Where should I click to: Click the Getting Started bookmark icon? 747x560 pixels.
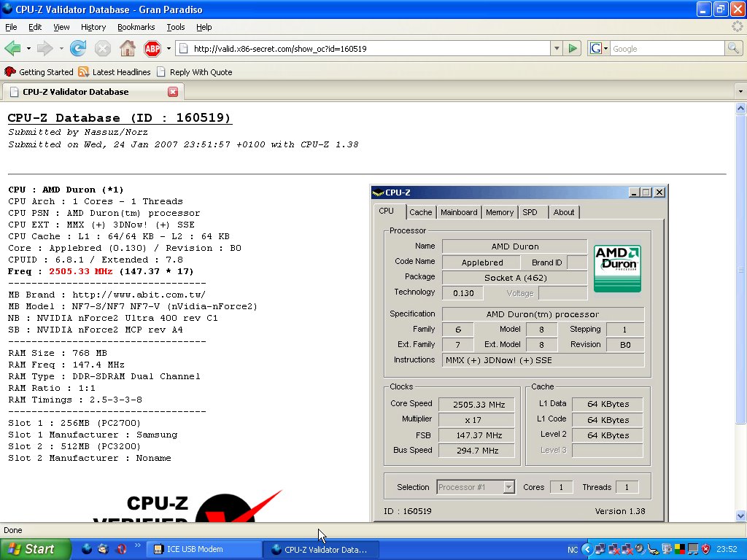pos(10,72)
